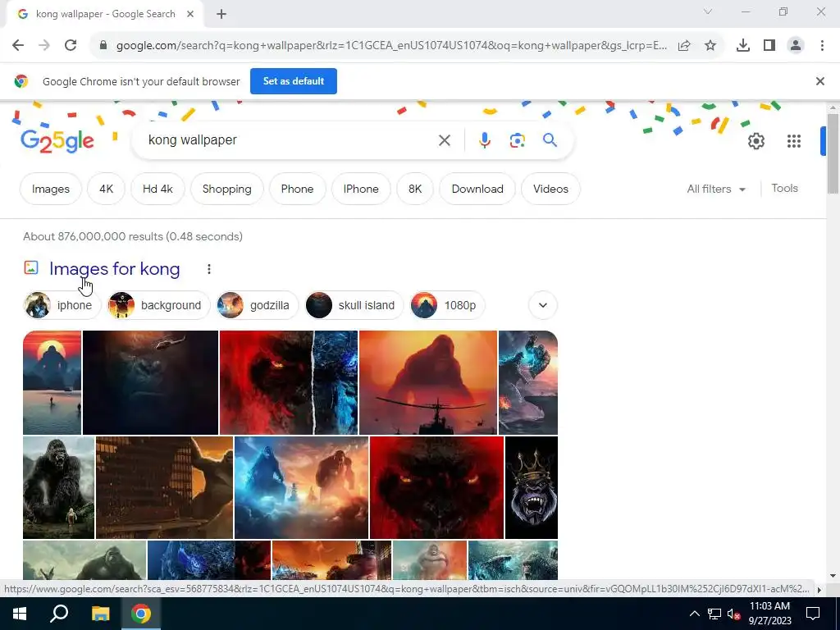Select the Images filter chip
This screenshot has width=840, height=630.
click(x=51, y=189)
